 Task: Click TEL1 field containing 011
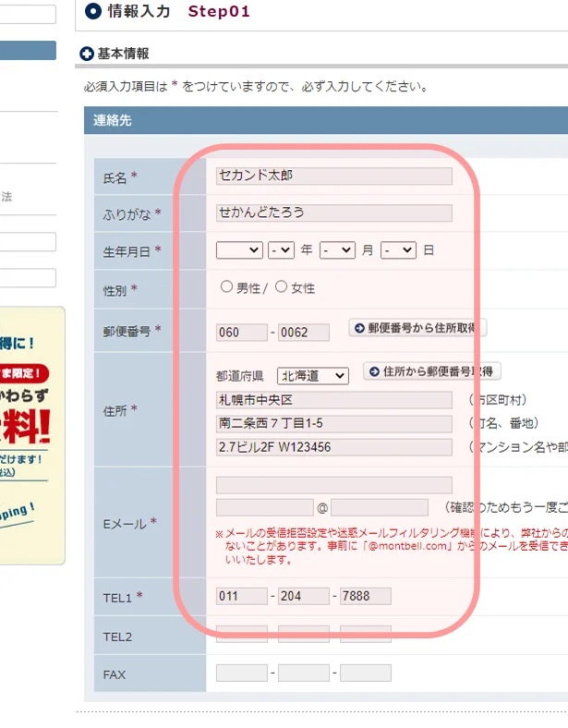pyautogui.click(x=242, y=596)
